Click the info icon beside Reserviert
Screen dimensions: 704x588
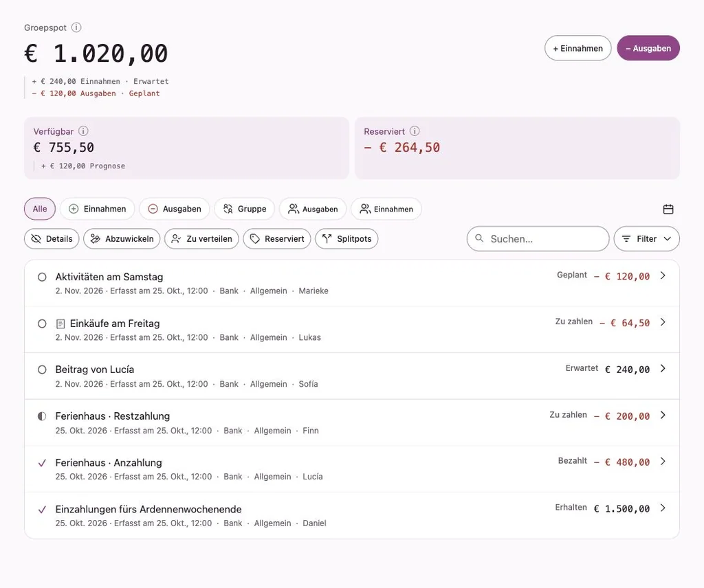415,131
